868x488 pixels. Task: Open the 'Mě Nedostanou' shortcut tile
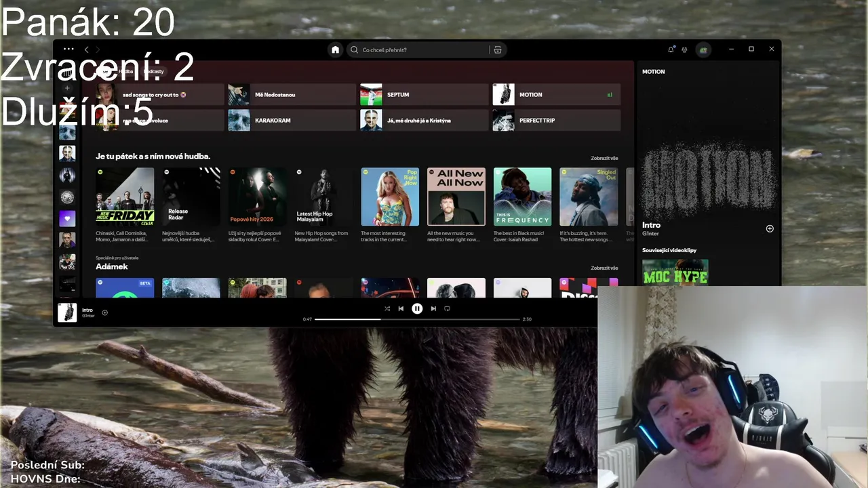coord(292,95)
